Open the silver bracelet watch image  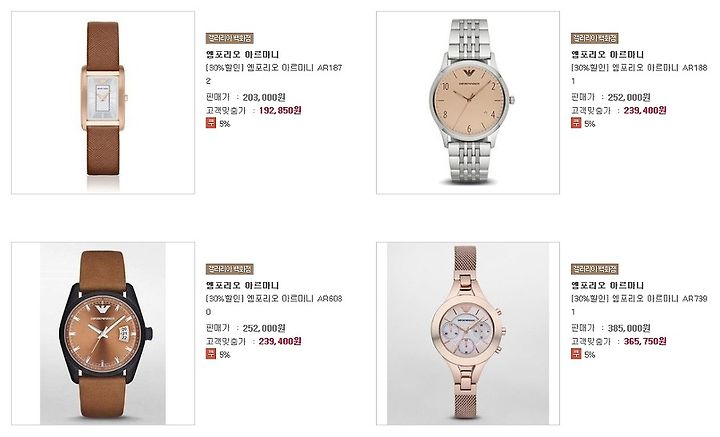tap(468, 103)
